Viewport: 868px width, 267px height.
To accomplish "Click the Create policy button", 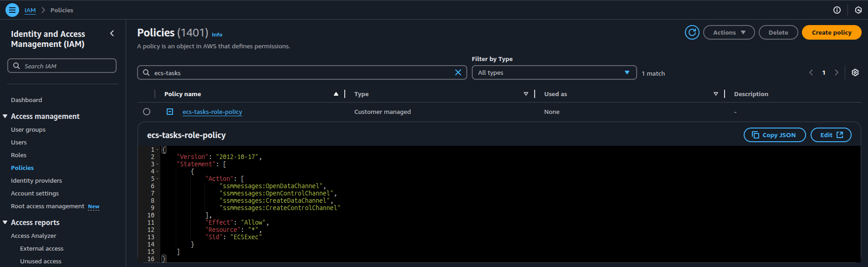I will [831, 32].
